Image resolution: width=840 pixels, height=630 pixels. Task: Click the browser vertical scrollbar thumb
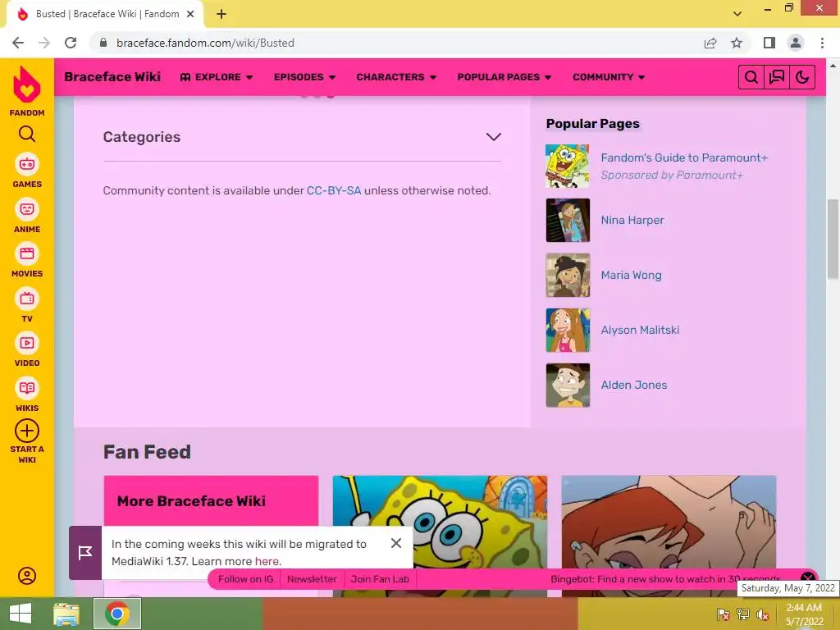click(x=833, y=239)
